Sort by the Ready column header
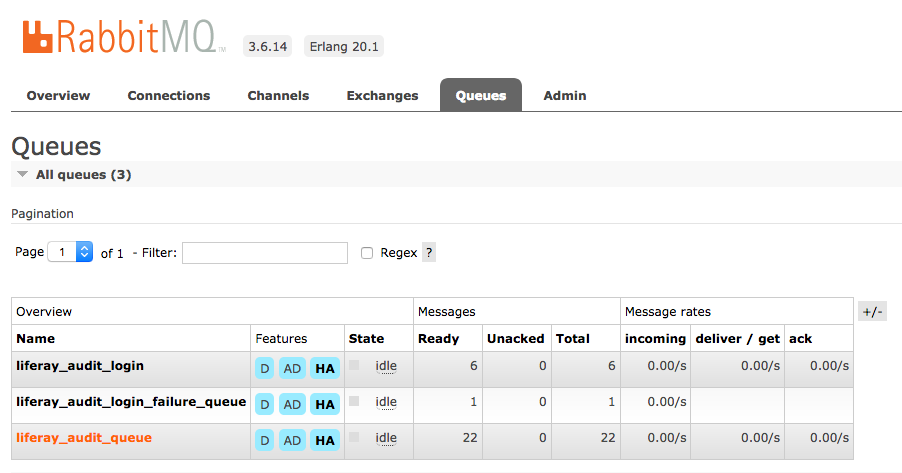The image size is (902, 473). pyautogui.click(x=437, y=339)
